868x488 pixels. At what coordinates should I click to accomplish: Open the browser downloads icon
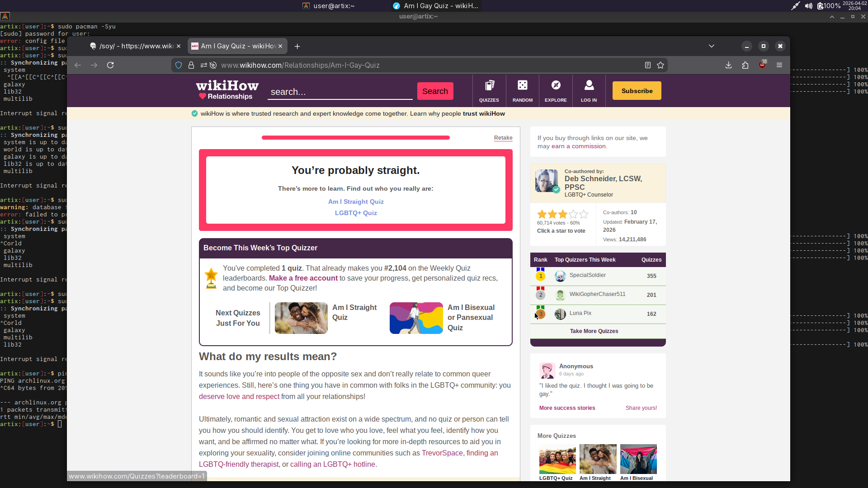tap(728, 65)
